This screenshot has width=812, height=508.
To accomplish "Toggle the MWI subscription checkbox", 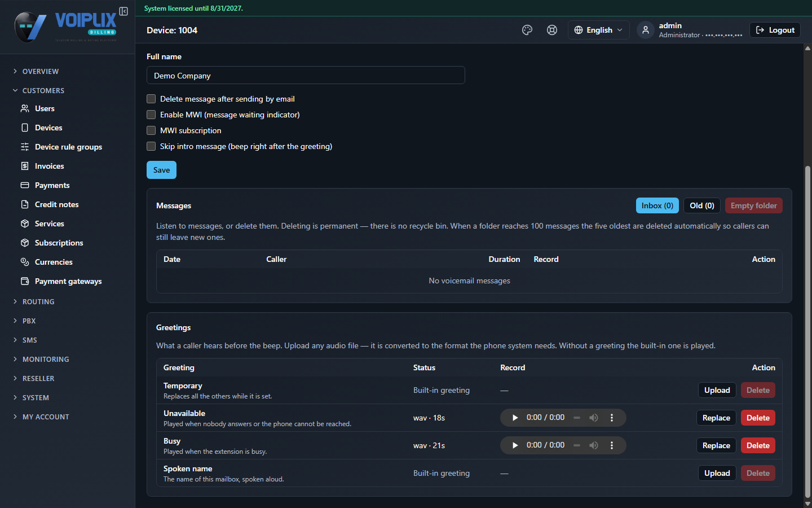I will pos(151,130).
